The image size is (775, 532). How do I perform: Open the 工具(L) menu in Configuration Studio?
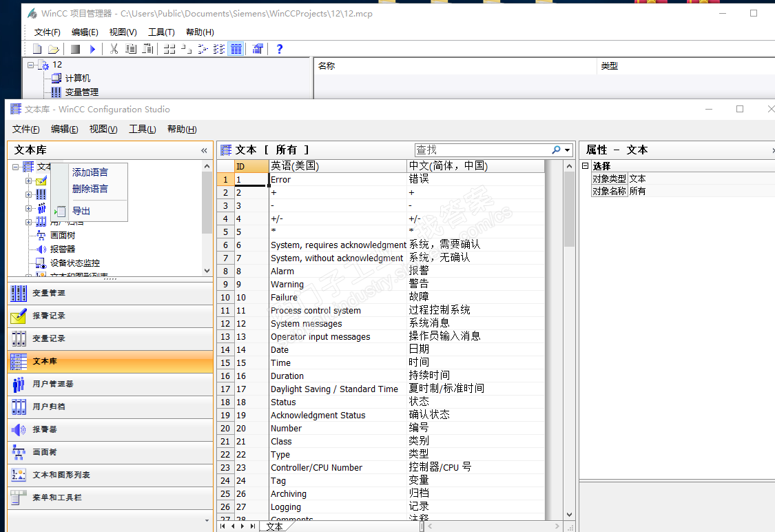(142, 130)
